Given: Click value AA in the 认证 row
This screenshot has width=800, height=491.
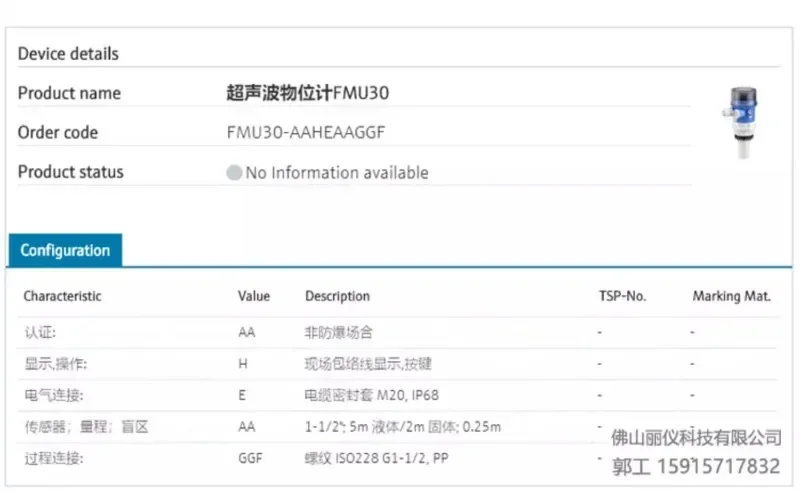Looking at the screenshot, I should 246,333.
